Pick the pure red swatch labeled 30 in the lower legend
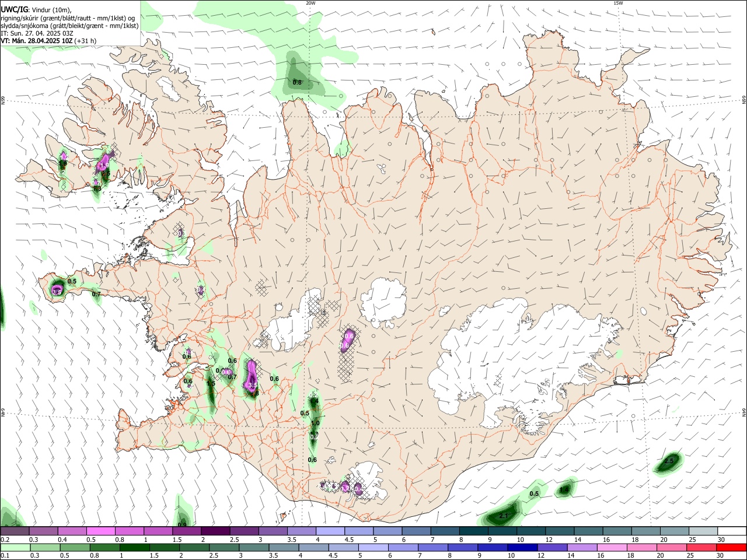Viewport: 747px width, 560px height. [x=732, y=547]
